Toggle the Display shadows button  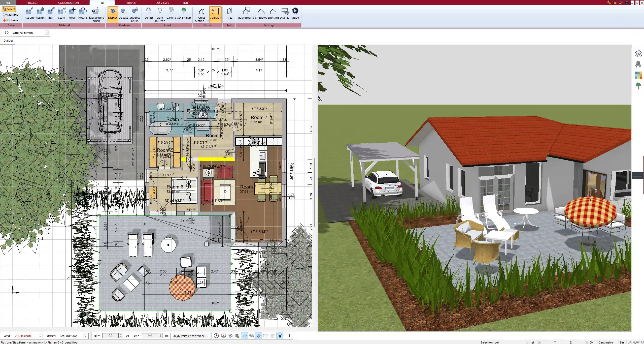pyautogui.click(x=113, y=14)
